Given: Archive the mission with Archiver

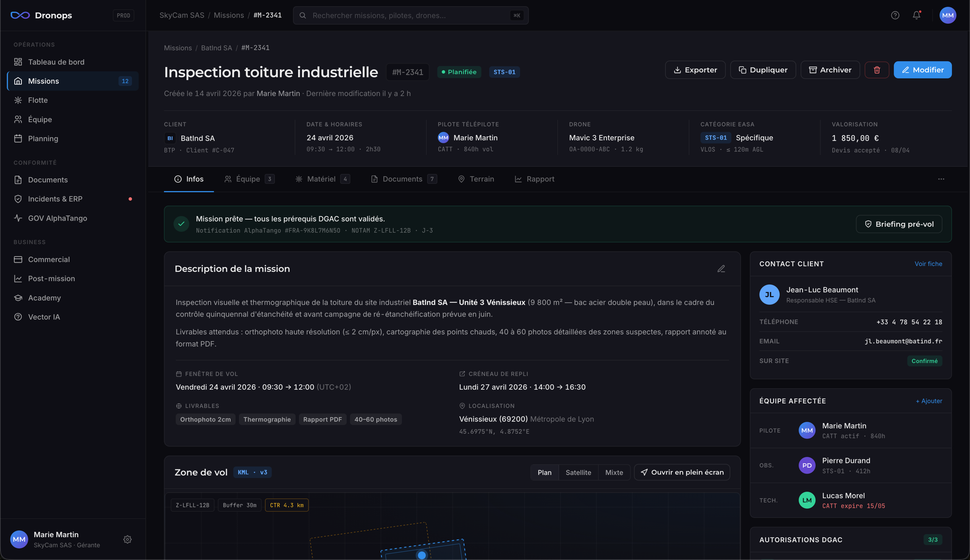Looking at the screenshot, I should tap(830, 70).
